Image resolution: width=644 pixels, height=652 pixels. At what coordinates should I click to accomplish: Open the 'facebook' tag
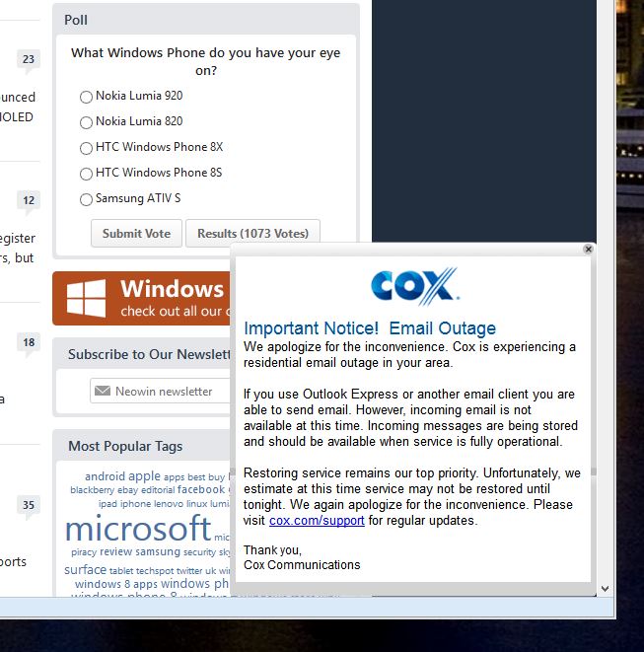tap(201, 490)
